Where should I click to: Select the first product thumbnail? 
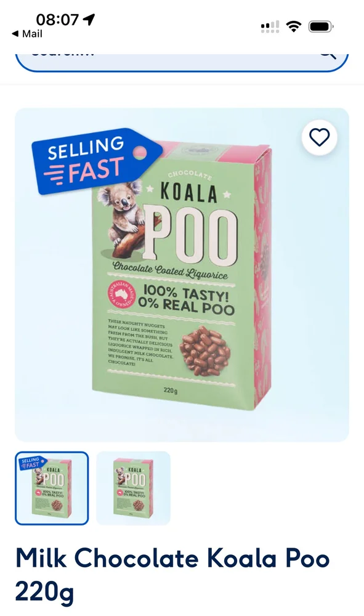[52, 488]
